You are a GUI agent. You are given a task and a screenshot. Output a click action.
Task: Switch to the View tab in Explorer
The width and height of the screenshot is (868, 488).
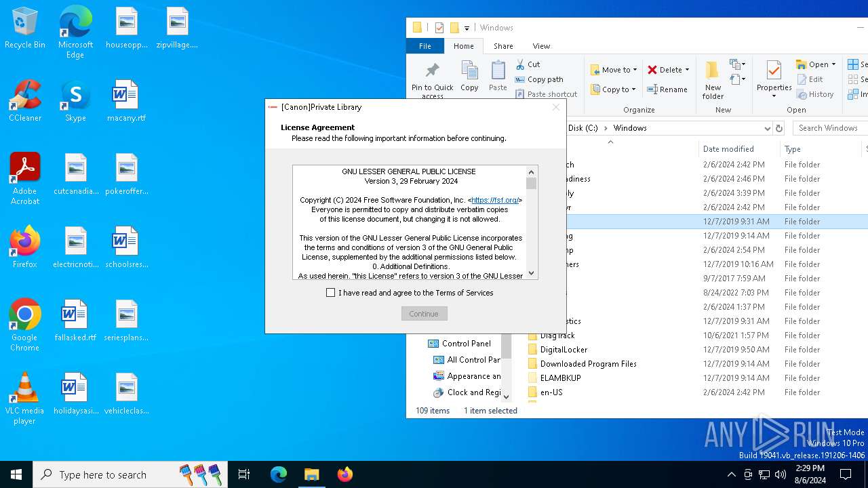pyautogui.click(x=541, y=46)
